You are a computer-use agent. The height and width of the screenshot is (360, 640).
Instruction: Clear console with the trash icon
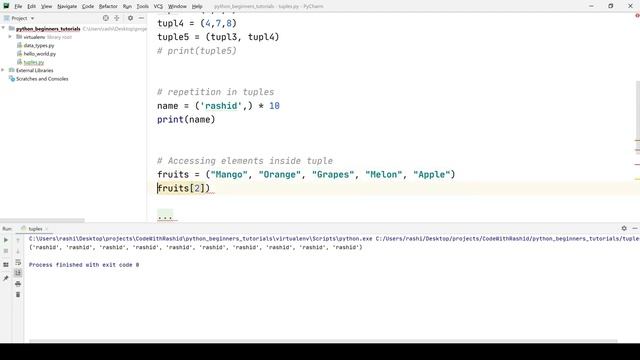(x=18, y=294)
